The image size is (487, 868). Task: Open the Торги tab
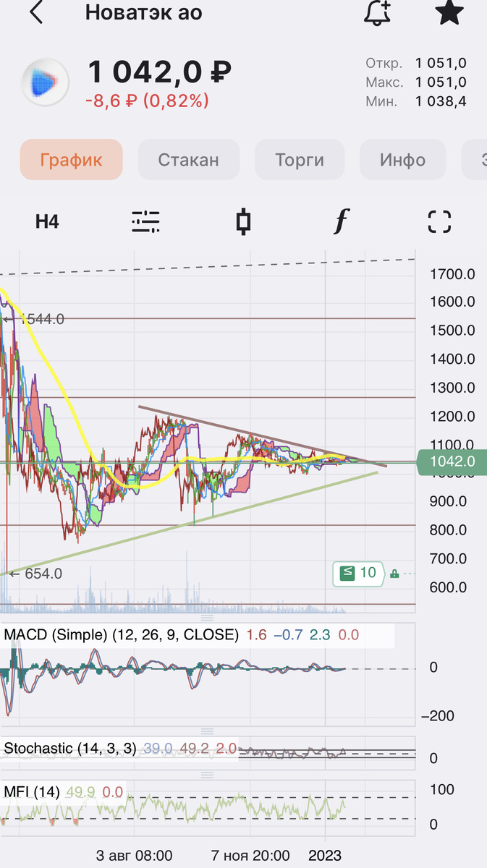click(x=300, y=160)
